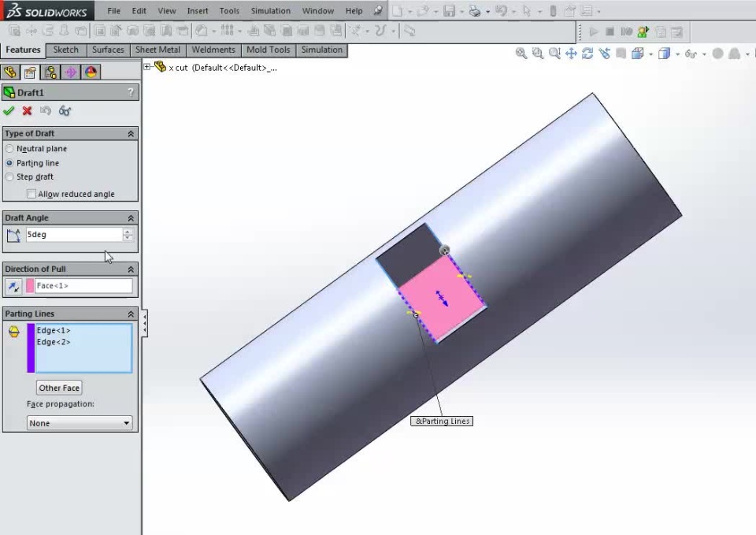
Task: Switch to ConfigurationManager tab icon
Action: point(50,72)
